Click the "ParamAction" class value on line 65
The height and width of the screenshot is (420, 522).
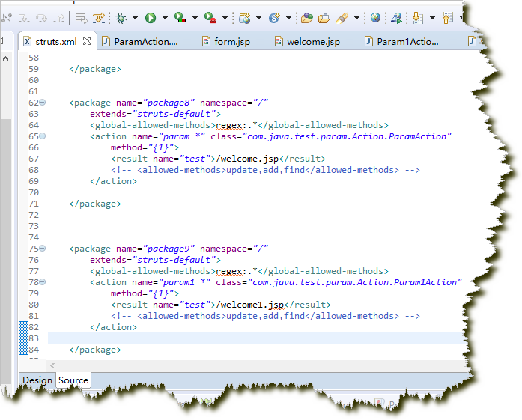417,136
